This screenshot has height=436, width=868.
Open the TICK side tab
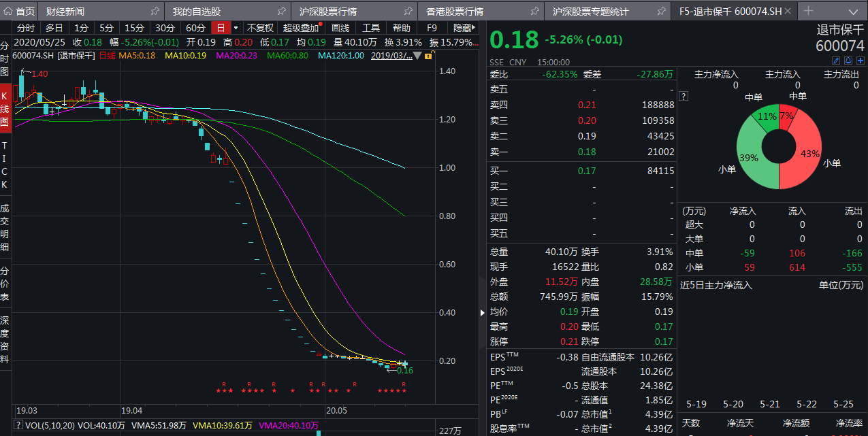coord(5,165)
